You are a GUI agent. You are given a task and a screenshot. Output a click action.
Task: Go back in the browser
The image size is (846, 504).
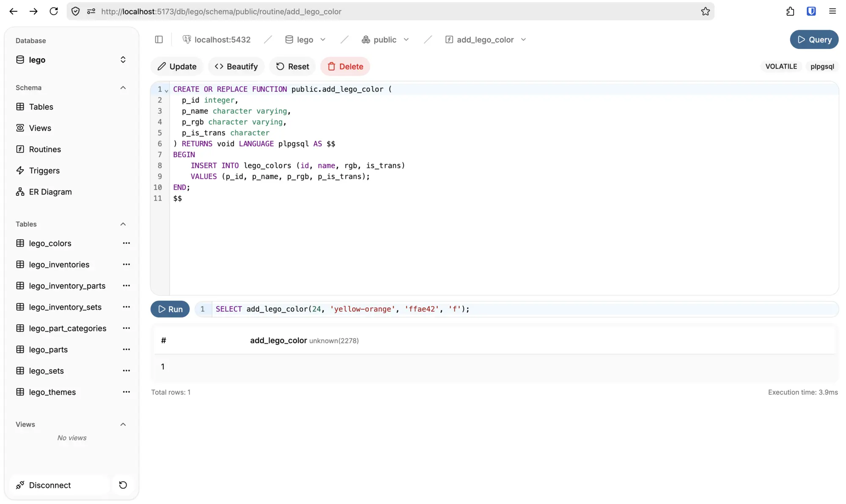click(14, 11)
